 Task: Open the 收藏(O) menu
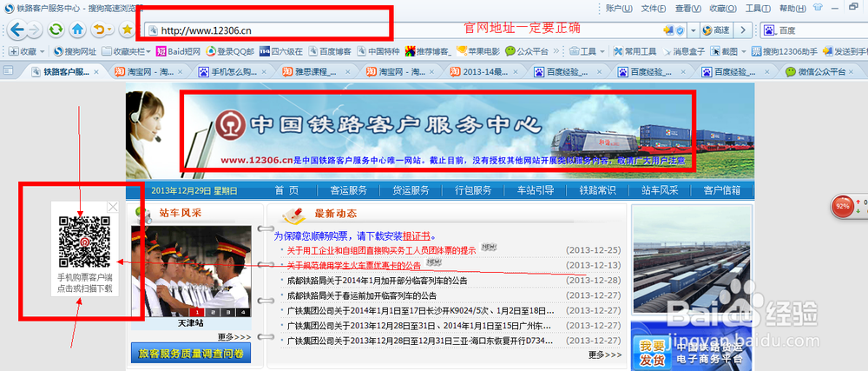click(722, 9)
